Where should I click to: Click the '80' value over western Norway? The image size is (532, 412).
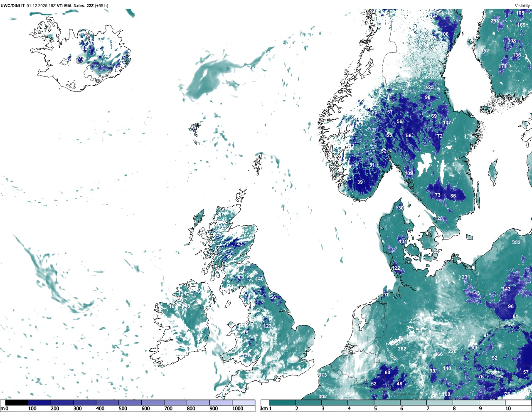tap(374, 113)
